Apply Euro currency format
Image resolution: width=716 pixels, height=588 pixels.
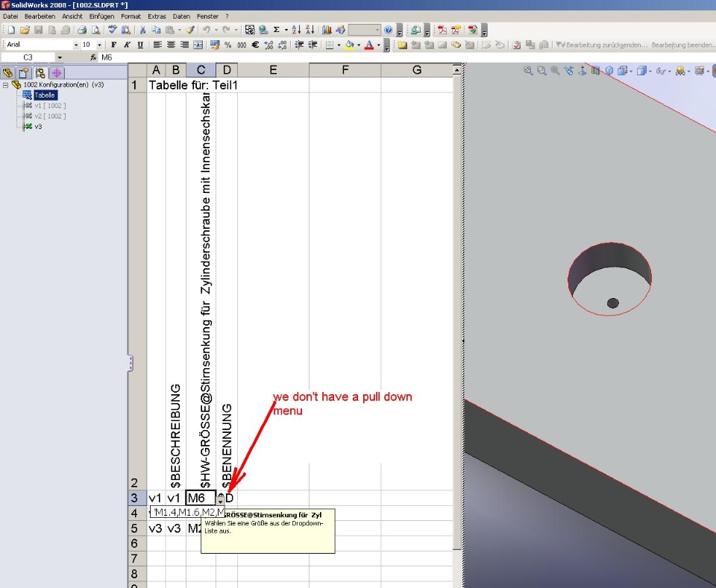[255, 45]
